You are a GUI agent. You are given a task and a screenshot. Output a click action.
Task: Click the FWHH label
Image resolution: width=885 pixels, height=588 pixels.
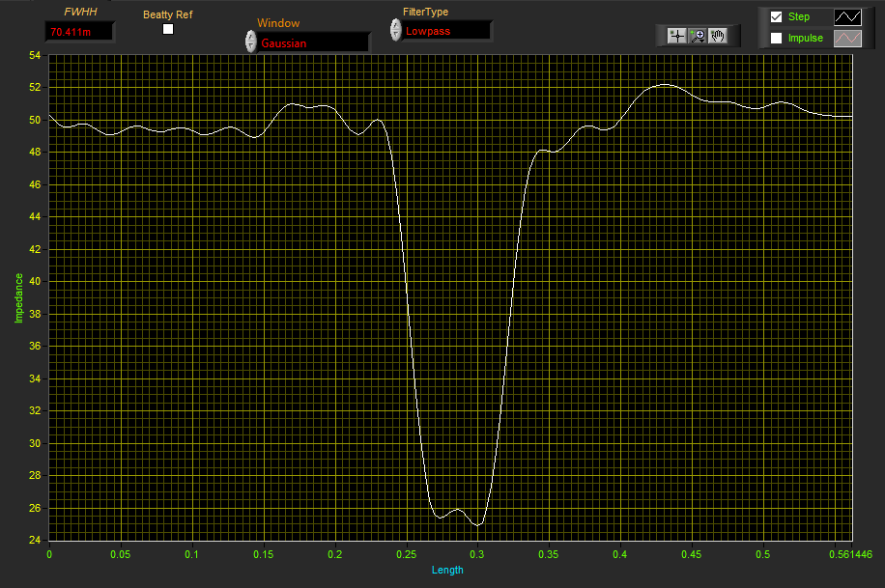pos(80,12)
